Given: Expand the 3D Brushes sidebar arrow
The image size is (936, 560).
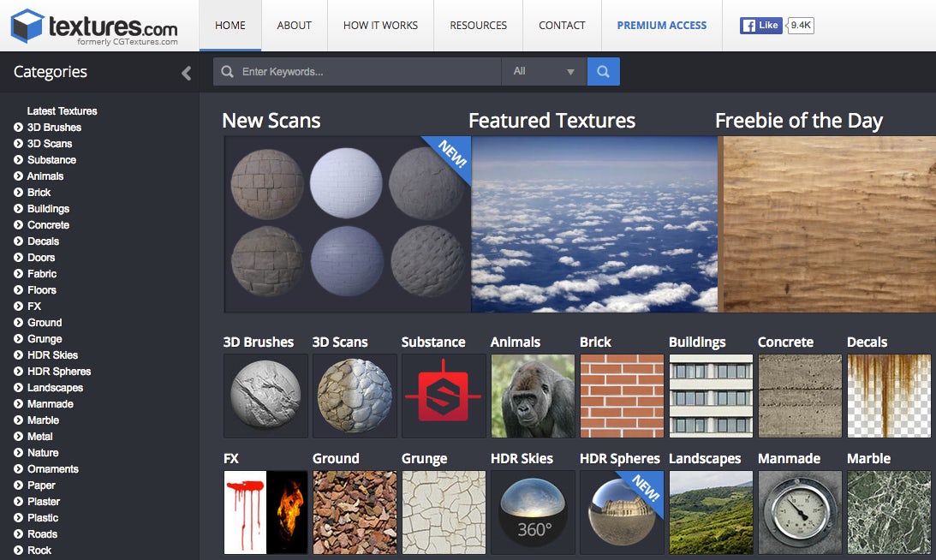Looking at the screenshot, I should click(19, 128).
